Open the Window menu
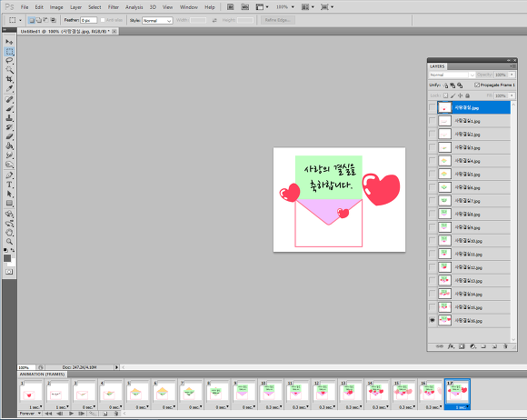Screen dimensions: 527x420 pos(189,7)
